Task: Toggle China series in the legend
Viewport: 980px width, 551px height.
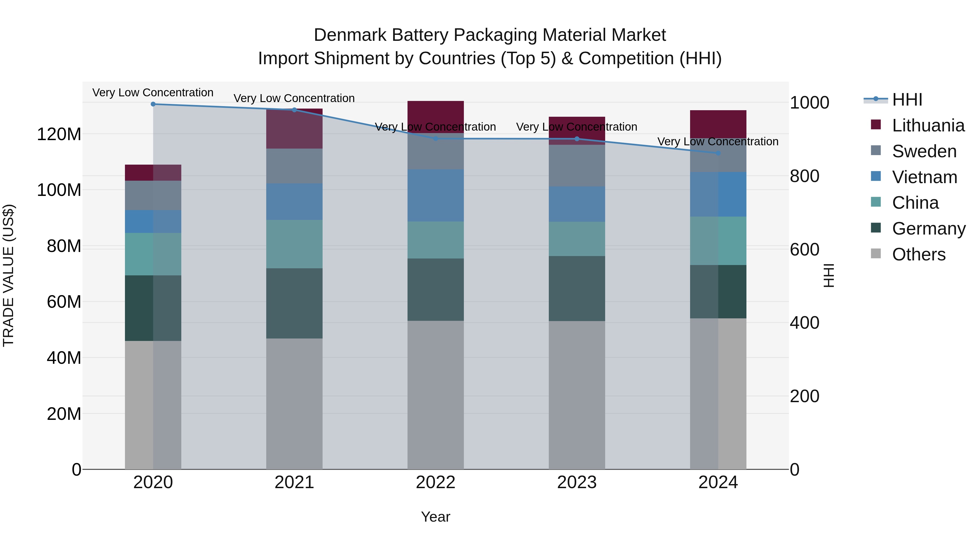Action: click(905, 203)
